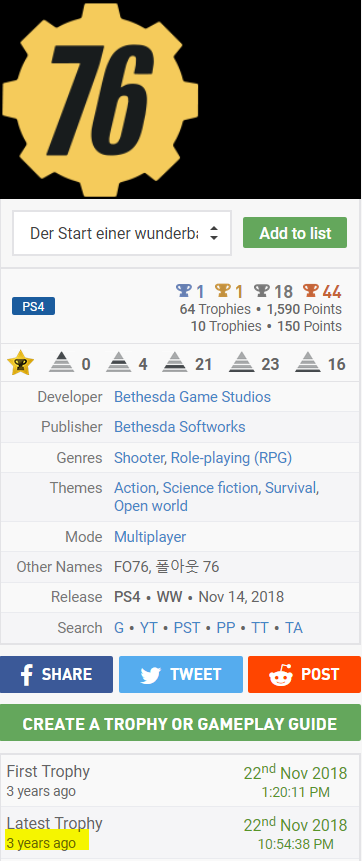Click the G search link
362x861 pixels.
[x=119, y=628]
